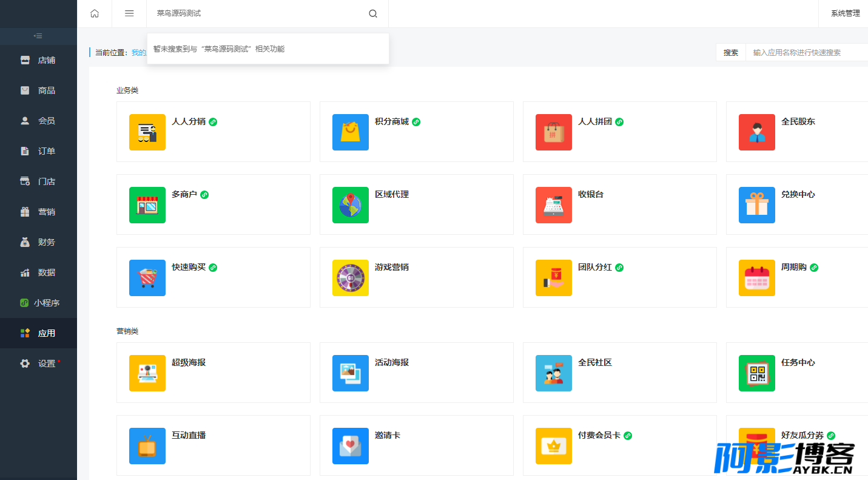The image size is (868, 480).
Task: Focus the 输入应用名称进行快速搜索 field
Action: (807, 53)
